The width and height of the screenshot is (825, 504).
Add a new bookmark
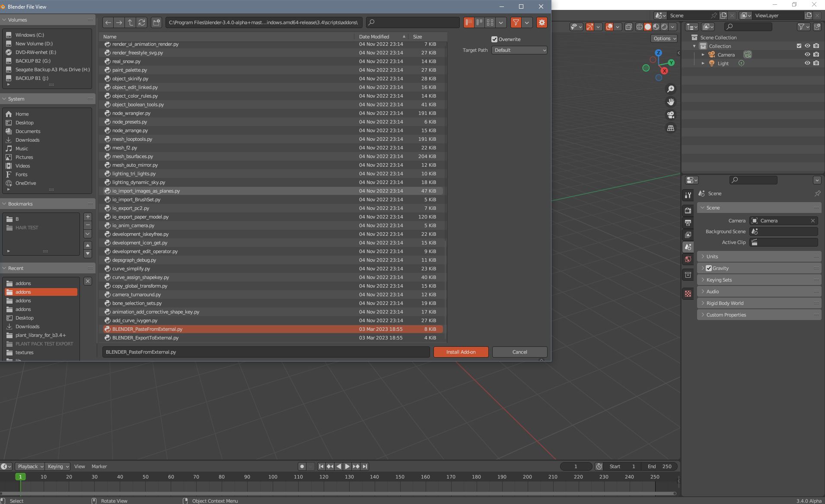point(88,217)
